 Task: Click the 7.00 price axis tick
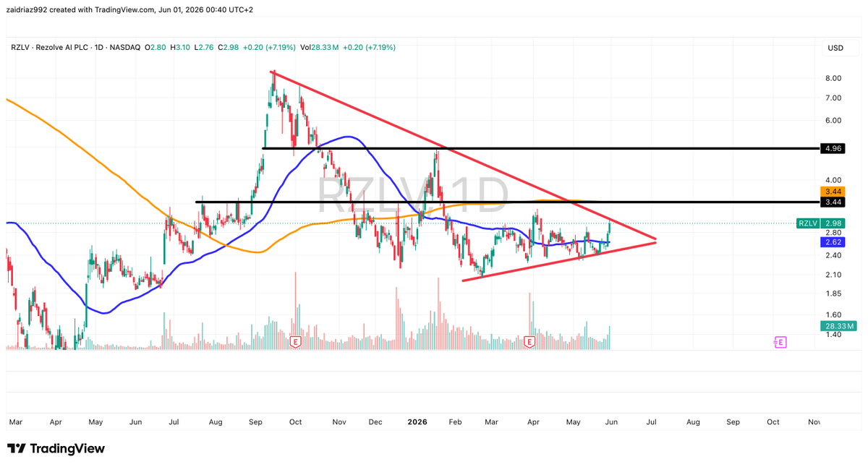(x=833, y=98)
